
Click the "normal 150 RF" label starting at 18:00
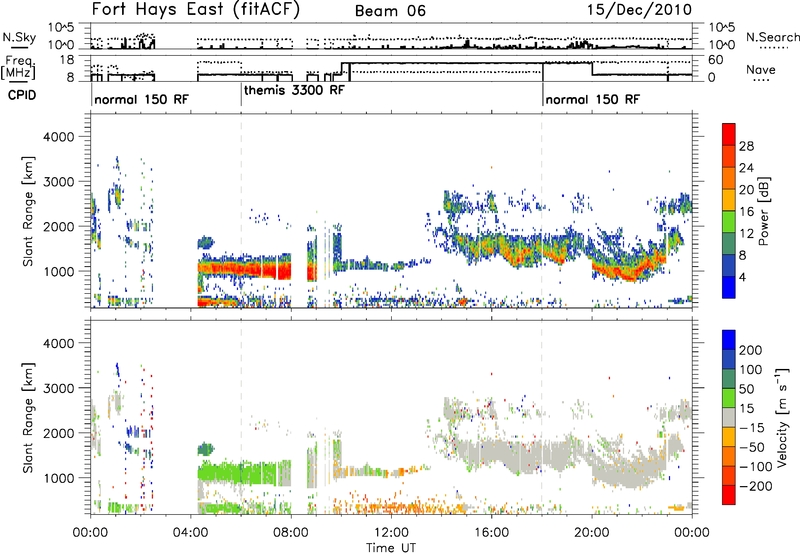pyautogui.click(x=592, y=99)
